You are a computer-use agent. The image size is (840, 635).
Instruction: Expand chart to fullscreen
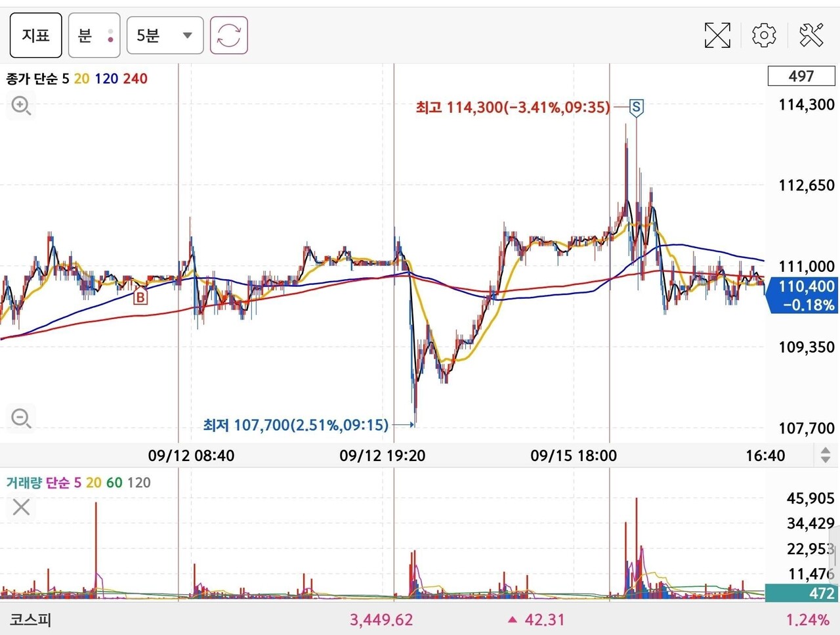717,35
